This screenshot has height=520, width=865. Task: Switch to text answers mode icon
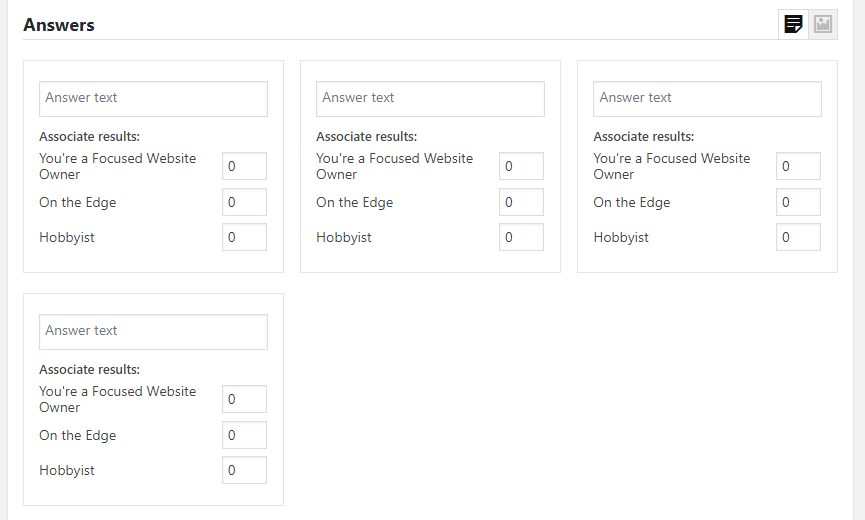793,24
